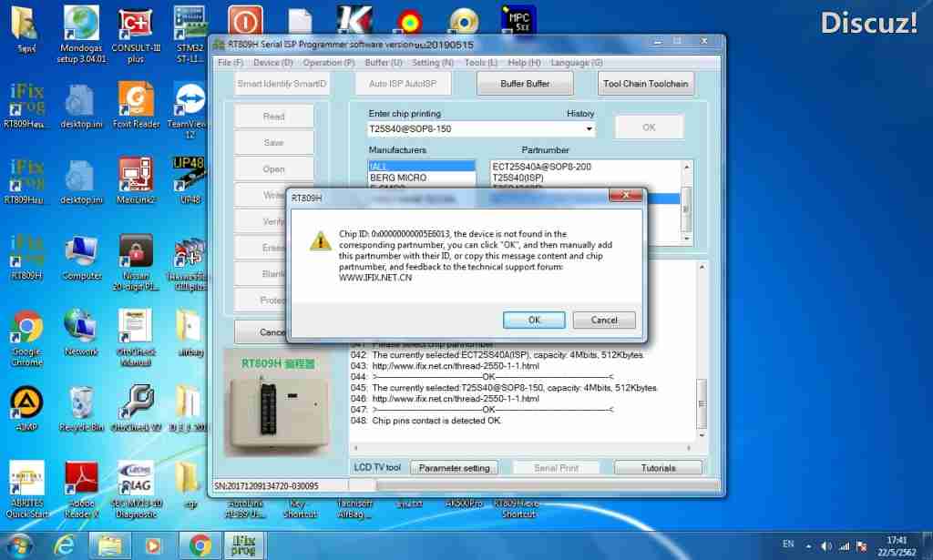The image size is (933, 560).
Task: Open the Setting (N) menu
Action: coord(433,63)
